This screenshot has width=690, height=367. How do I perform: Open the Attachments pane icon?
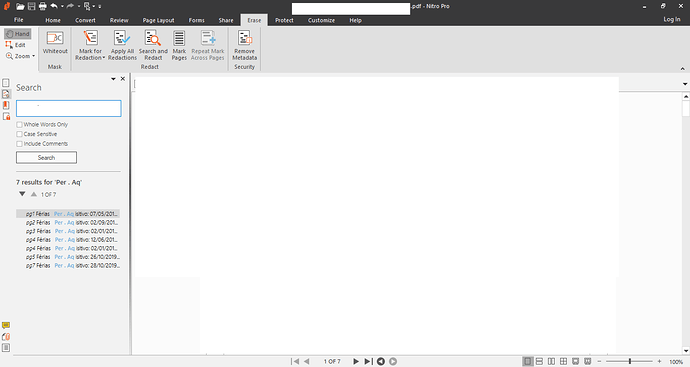[x=6, y=337]
